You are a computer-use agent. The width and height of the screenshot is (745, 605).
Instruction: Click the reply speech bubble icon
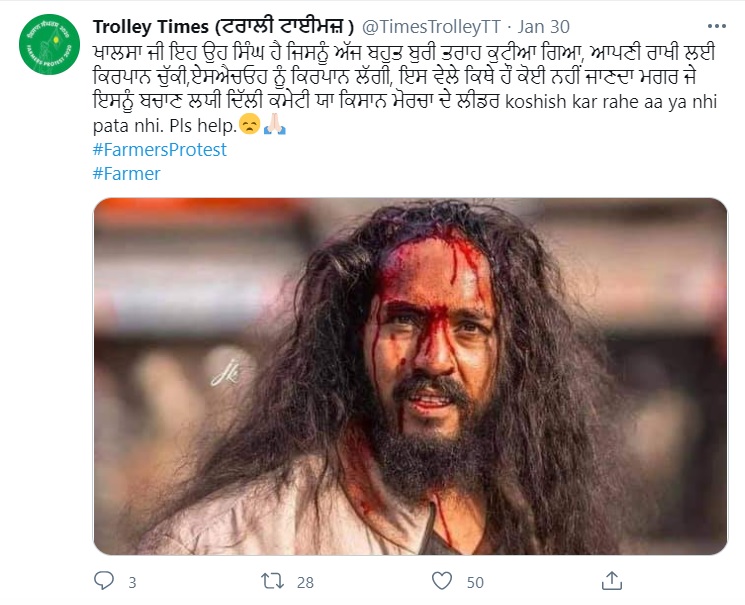(104, 580)
